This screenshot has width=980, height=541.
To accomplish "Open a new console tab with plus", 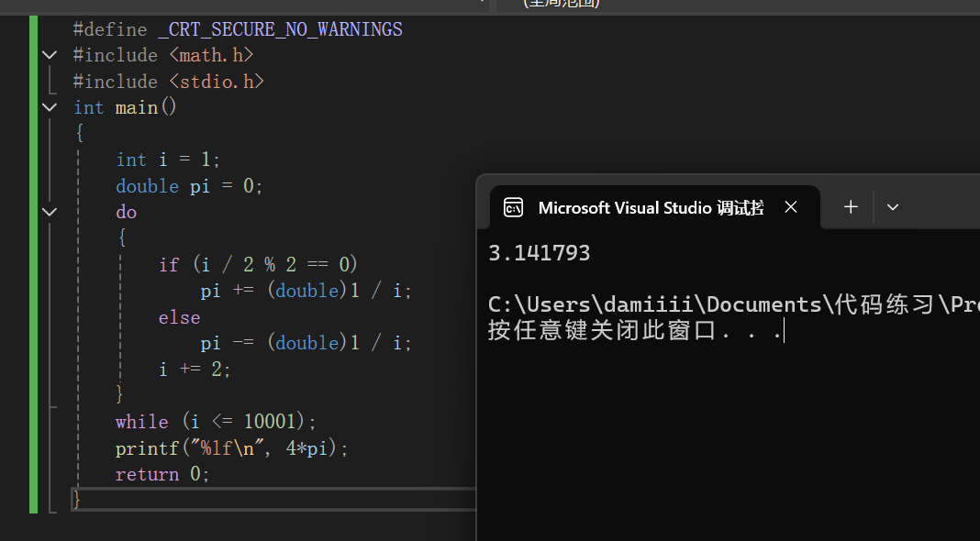I will [x=851, y=207].
